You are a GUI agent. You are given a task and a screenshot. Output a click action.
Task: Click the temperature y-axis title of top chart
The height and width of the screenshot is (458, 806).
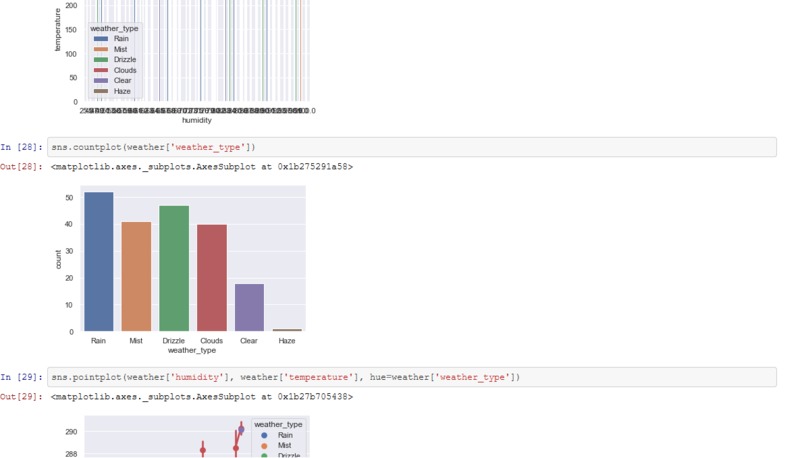pyautogui.click(x=57, y=30)
